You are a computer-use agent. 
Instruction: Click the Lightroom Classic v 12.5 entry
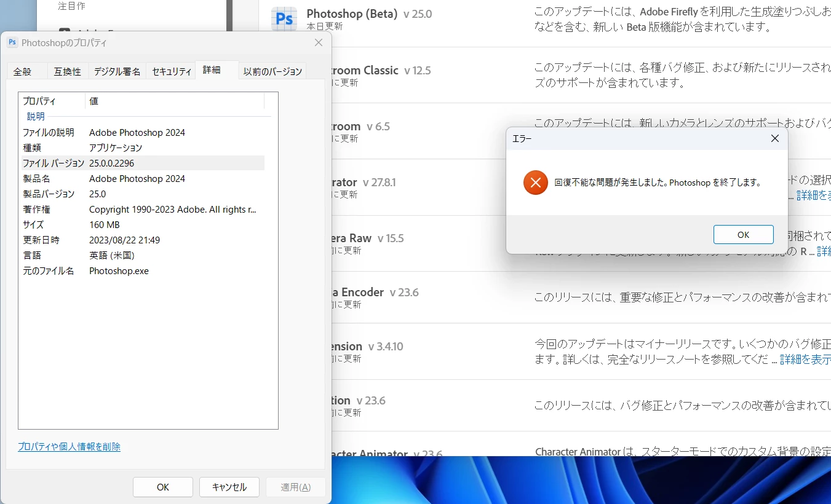coord(381,70)
